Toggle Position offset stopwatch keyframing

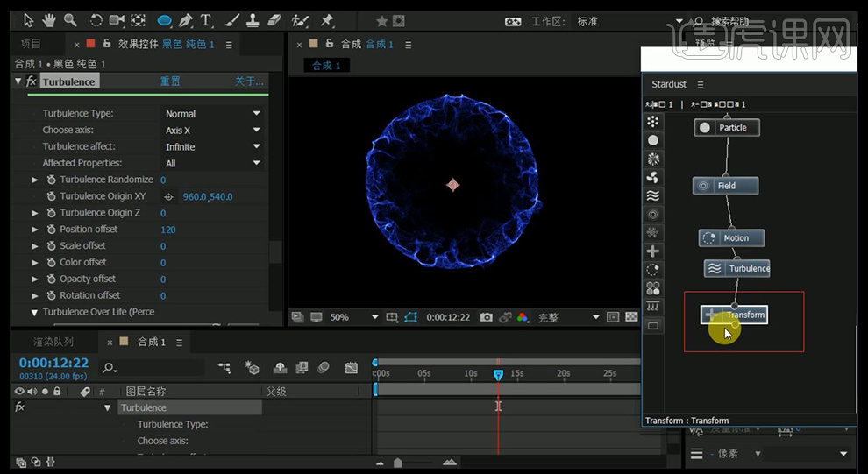click(51, 230)
